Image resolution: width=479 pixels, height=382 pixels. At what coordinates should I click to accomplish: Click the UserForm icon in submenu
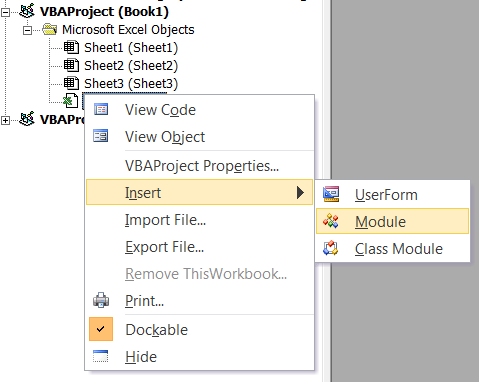point(331,194)
